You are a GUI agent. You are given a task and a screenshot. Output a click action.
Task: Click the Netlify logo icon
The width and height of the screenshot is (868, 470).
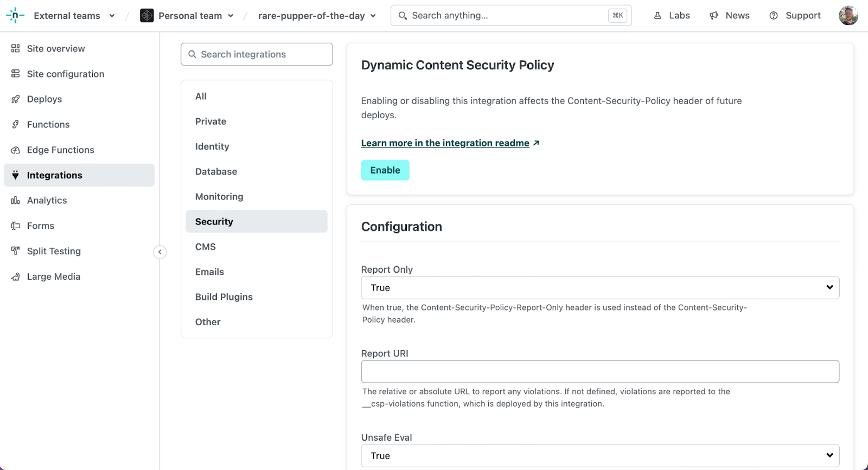coord(15,16)
